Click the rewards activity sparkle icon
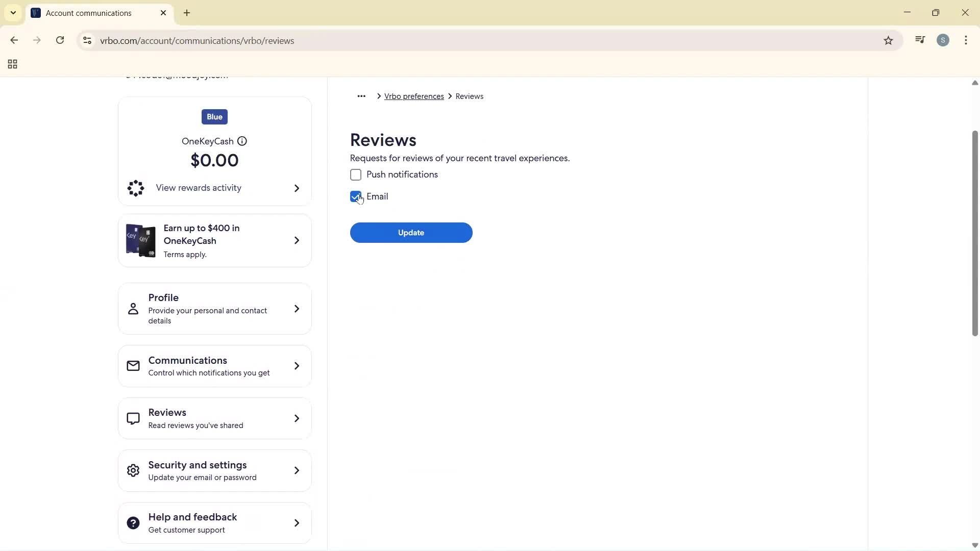The height and width of the screenshot is (551, 980). coord(135,188)
